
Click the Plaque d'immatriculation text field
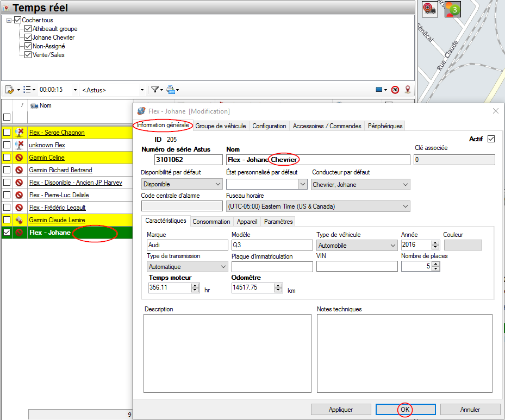click(x=272, y=267)
